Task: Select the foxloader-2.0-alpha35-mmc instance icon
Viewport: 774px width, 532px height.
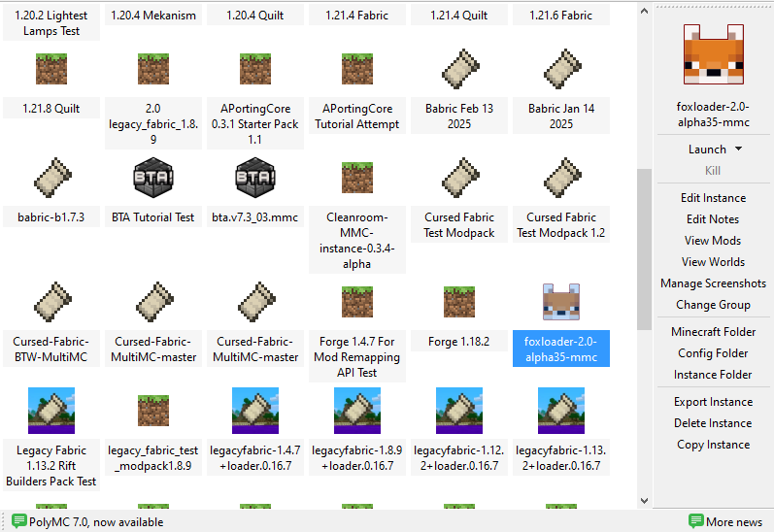Action: [560, 303]
